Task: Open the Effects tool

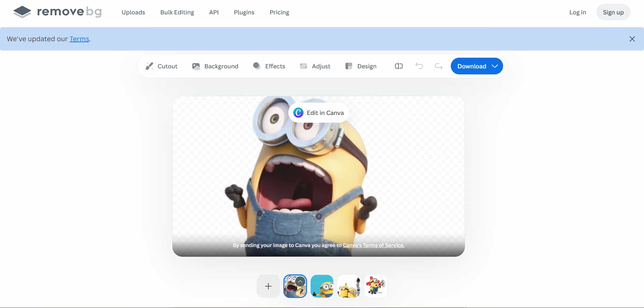Action: click(x=269, y=66)
